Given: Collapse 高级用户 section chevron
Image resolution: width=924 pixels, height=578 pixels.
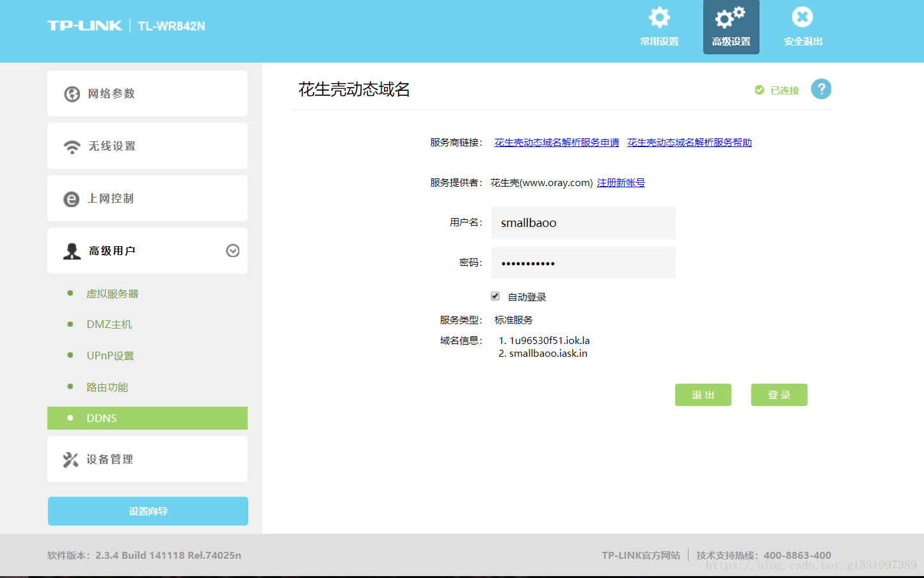Looking at the screenshot, I should [233, 251].
